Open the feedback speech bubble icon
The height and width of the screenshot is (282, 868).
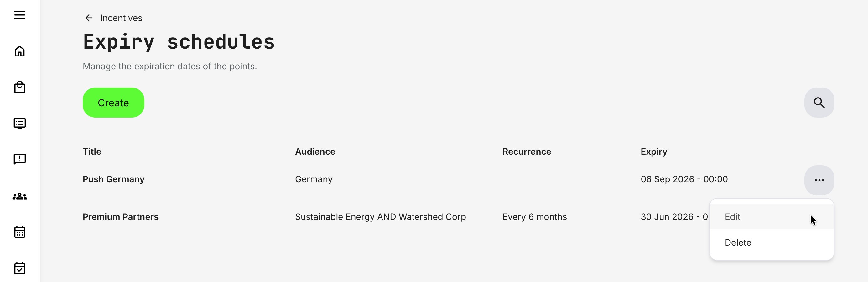click(19, 159)
